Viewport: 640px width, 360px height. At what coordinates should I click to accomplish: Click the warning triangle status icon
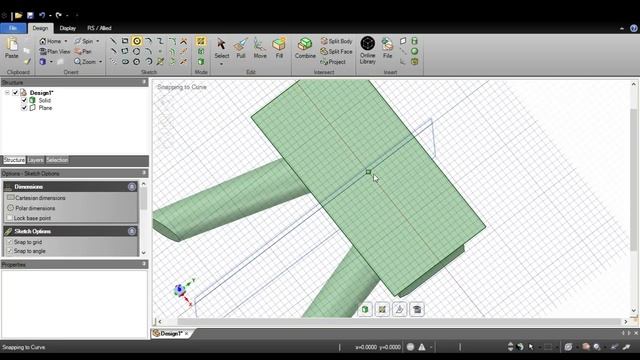point(422,347)
